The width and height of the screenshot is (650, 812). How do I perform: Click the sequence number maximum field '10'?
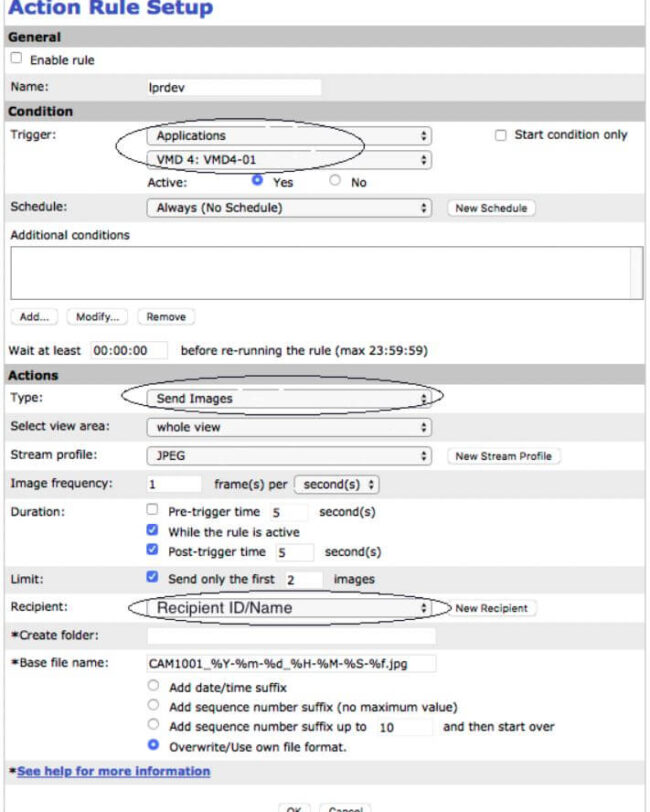[x=405, y=727]
